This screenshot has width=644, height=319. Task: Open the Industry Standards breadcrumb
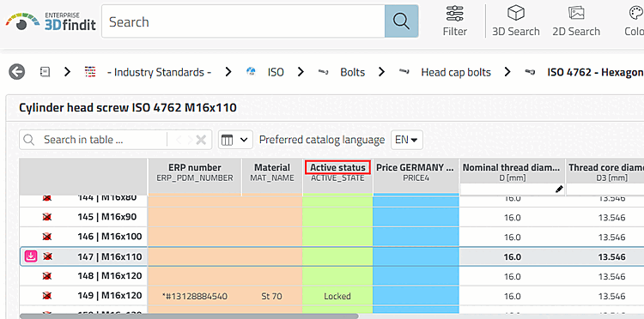(159, 72)
